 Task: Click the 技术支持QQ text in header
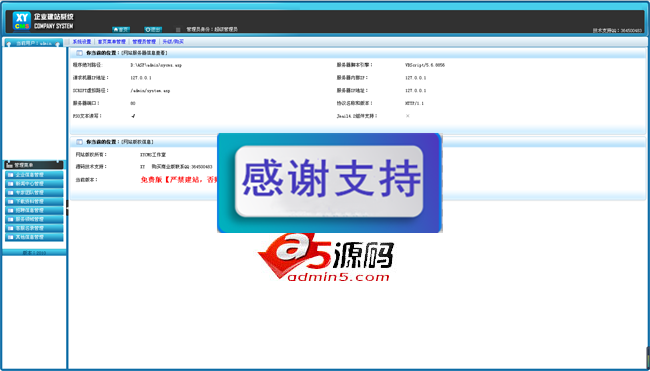coord(617,31)
